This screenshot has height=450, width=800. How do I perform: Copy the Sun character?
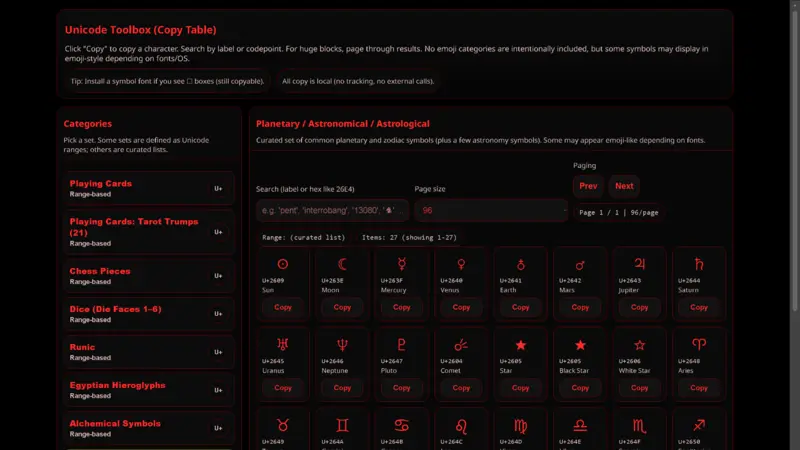283,307
